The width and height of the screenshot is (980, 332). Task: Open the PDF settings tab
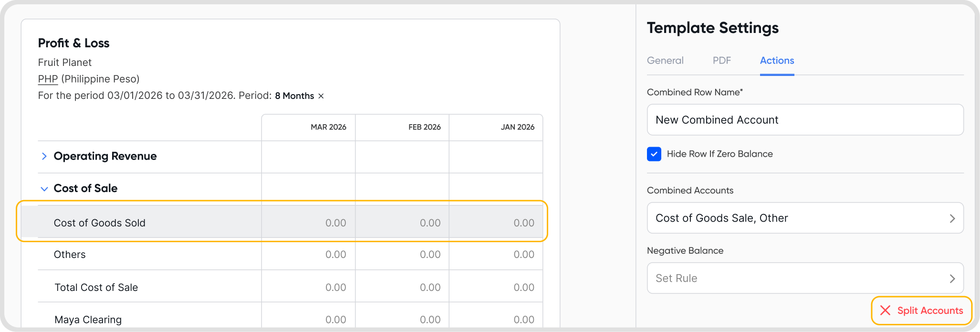click(721, 61)
